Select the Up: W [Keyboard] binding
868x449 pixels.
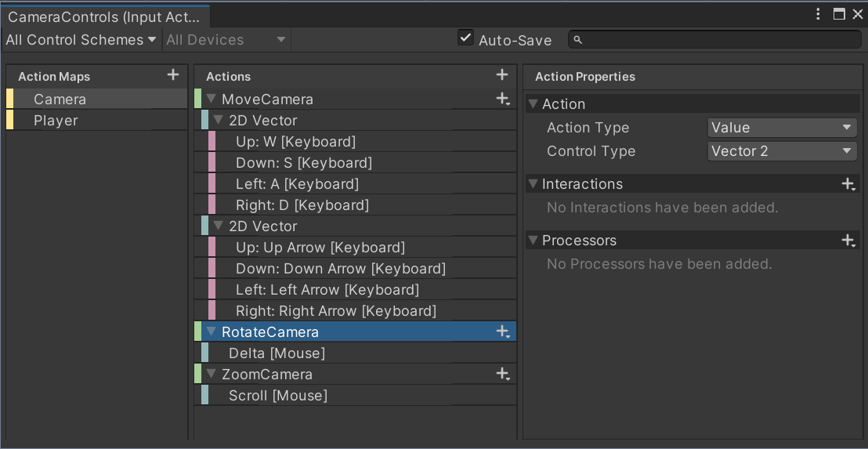pyautogui.click(x=295, y=142)
